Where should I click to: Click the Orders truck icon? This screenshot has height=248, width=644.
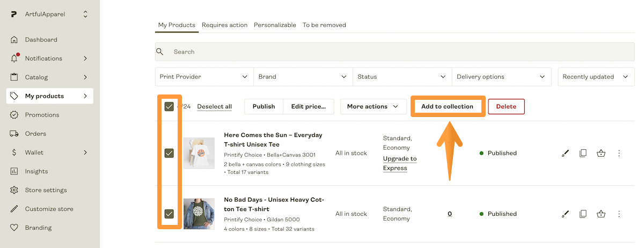[14, 134]
